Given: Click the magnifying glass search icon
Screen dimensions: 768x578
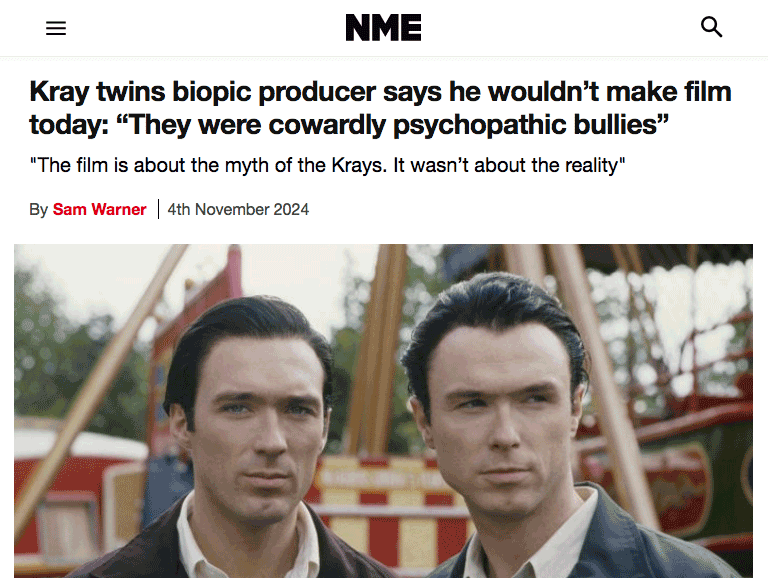Looking at the screenshot, I should [x=711, y=27].
